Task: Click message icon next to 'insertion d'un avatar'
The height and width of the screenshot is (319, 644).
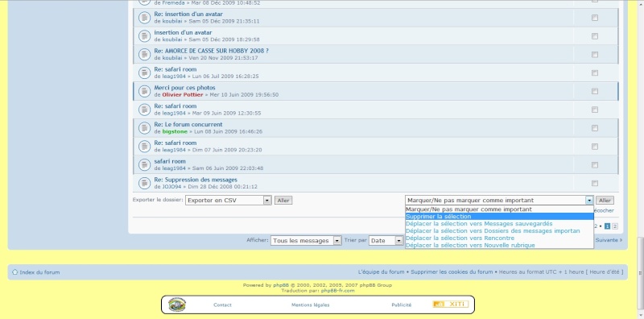Action: pos(144,35)
